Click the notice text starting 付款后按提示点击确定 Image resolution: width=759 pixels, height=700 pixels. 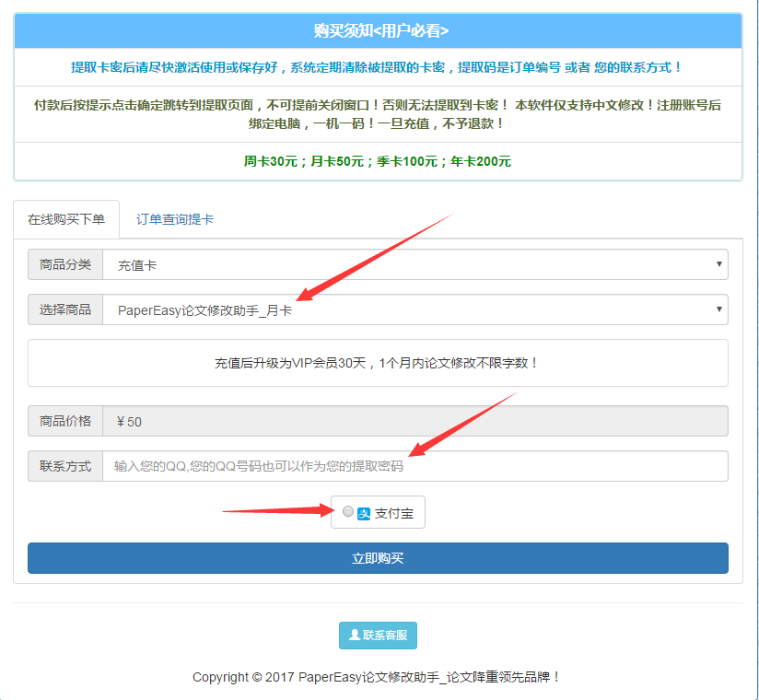[378, 114]
